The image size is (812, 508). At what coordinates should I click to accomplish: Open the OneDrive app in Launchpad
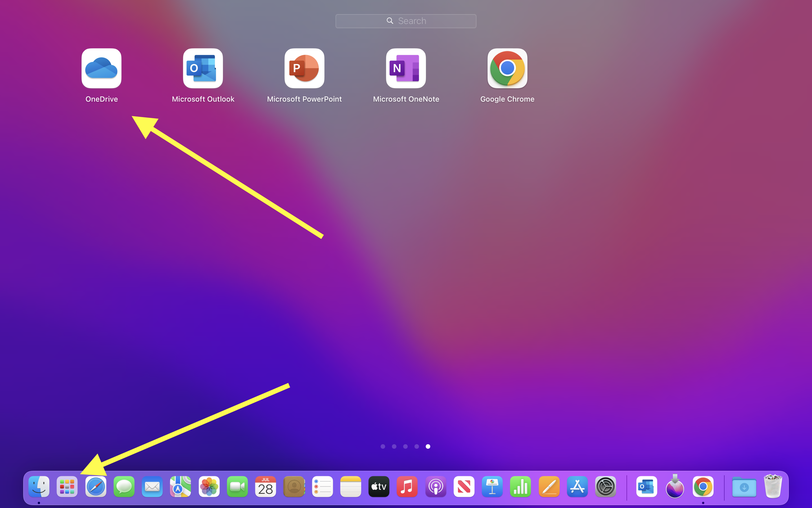click(101, 68)
